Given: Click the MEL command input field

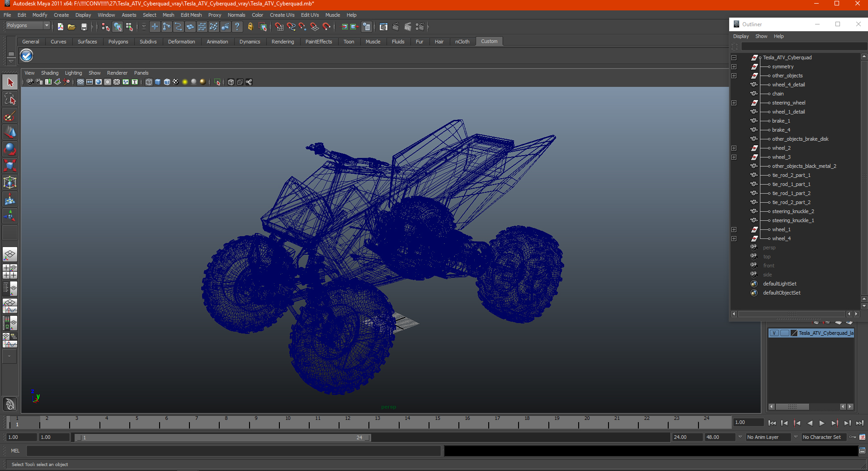Looking at the screenshot, I should click(x=233, y=451).
